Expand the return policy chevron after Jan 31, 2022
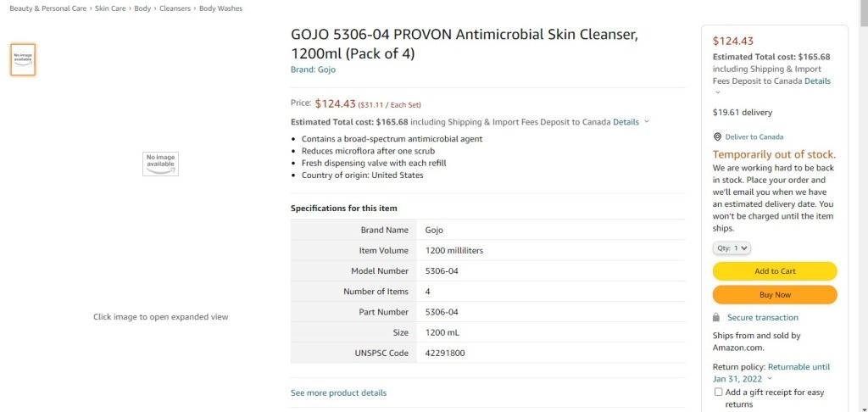 (x=770, y=379)
